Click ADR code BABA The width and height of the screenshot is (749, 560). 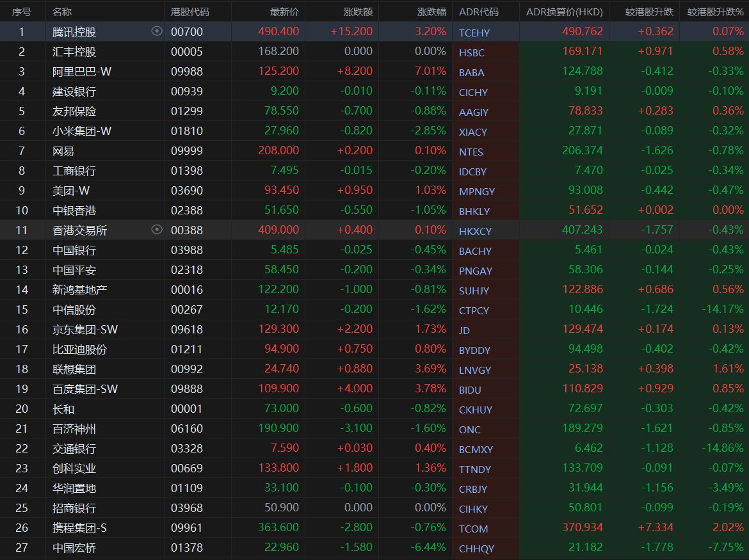tap(471, 72)
